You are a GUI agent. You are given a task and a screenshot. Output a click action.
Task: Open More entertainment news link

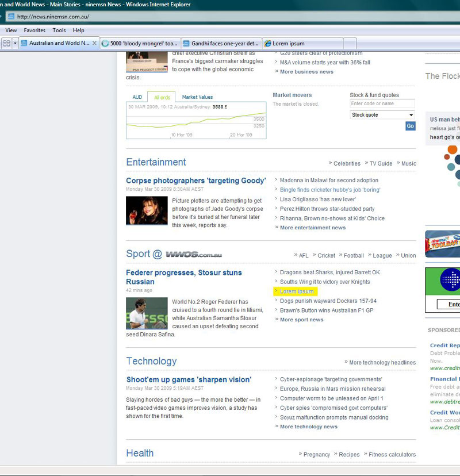pos(313,228)
